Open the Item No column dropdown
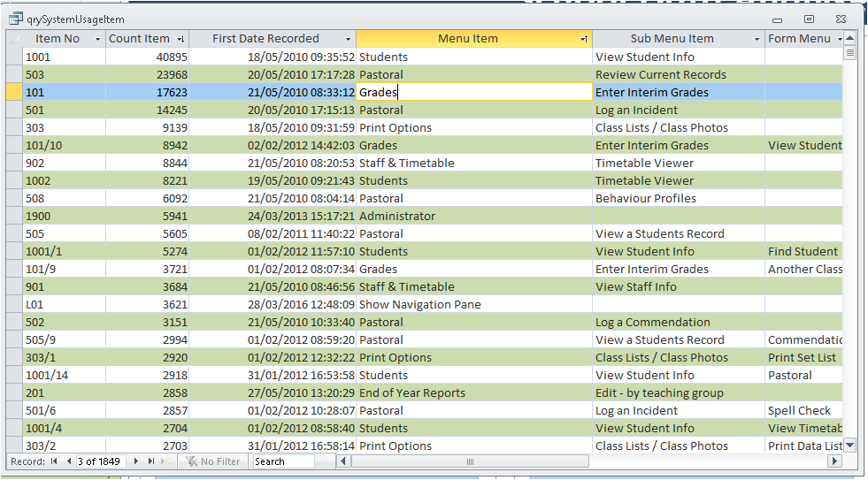Screen dimensions: 868x480 (x=98, y=39)
